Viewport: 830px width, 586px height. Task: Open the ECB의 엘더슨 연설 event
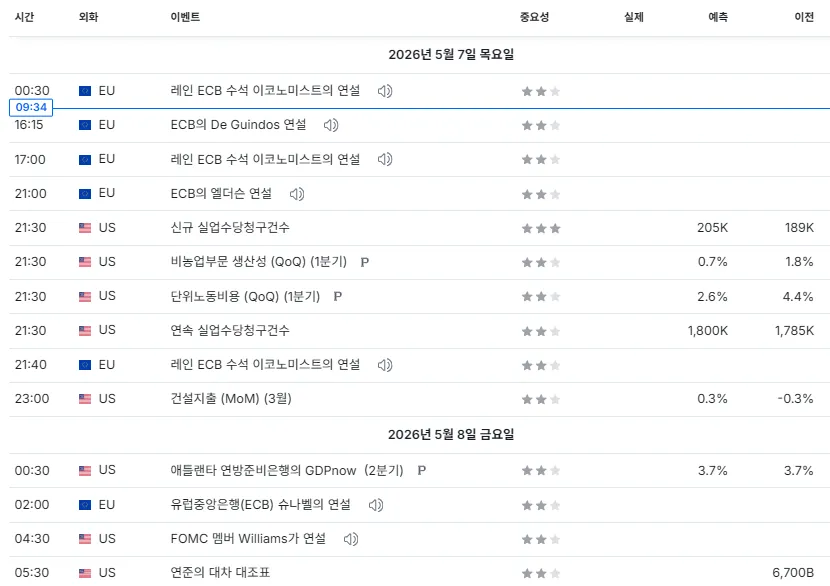click(x=221, y=193)
